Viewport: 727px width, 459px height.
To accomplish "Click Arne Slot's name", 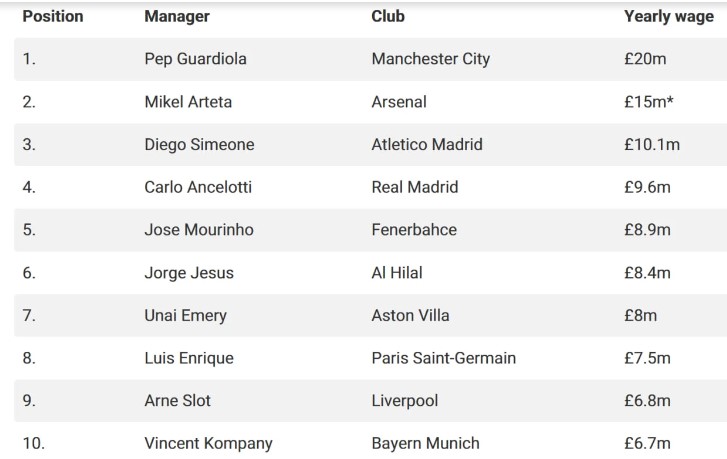I will tap(177, 401).
